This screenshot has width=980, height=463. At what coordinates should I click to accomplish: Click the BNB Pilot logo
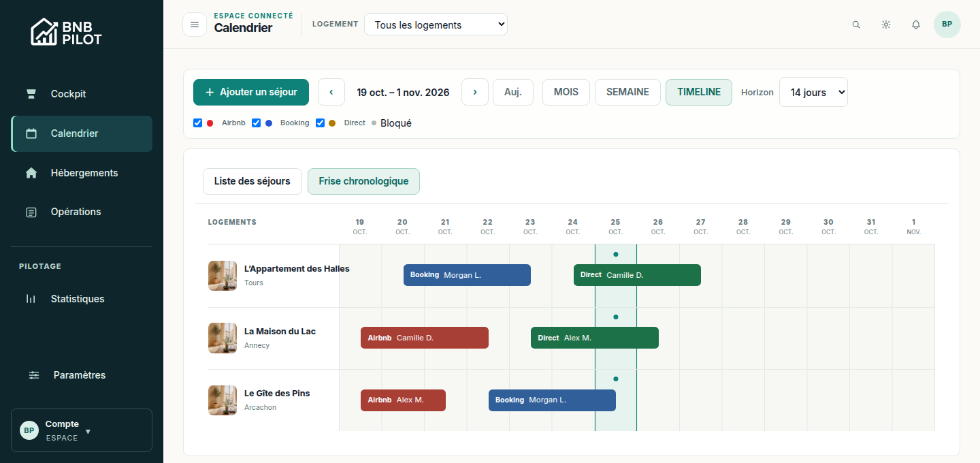tap(66, 32)
